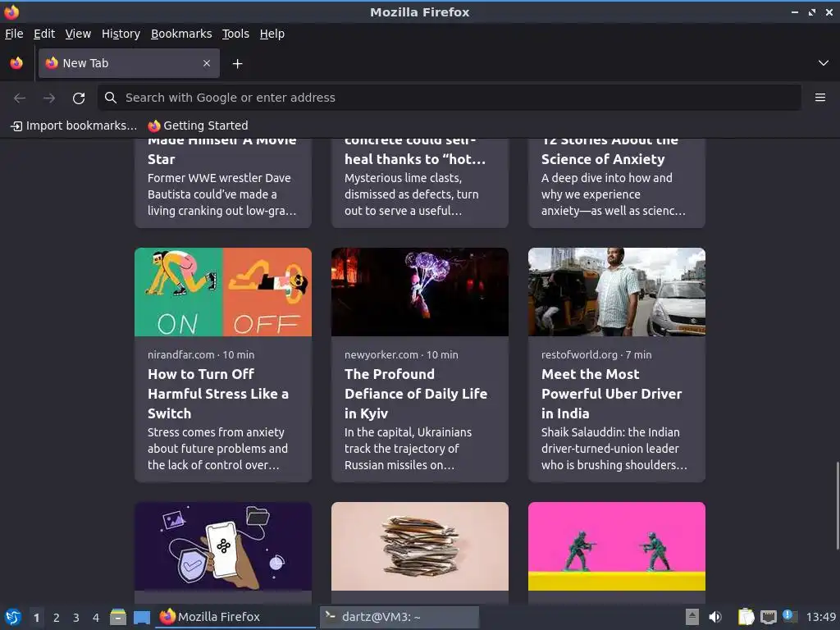Screen dimensions: 840x630
Task: Open Import bookmarks toolbar item
Action: (x=74, y=126)
